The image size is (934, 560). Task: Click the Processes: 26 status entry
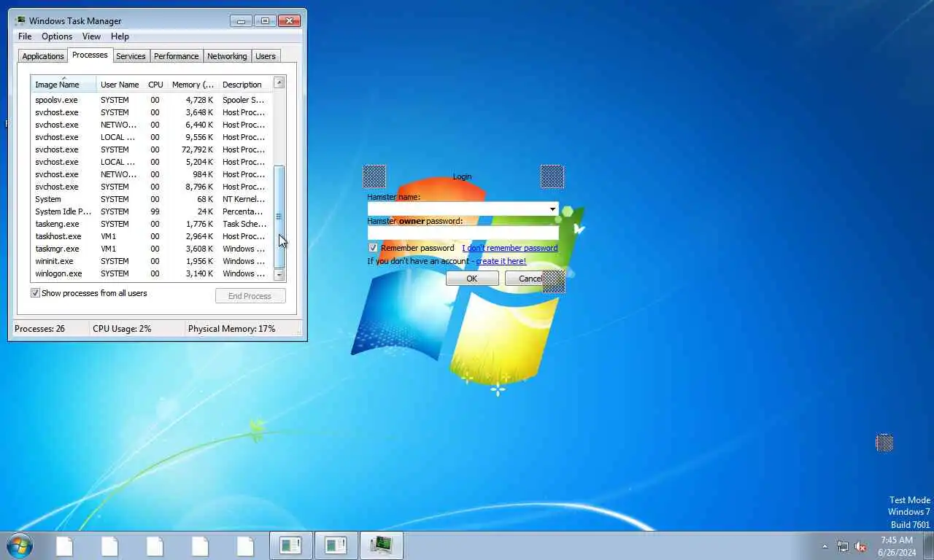[40, 329]
